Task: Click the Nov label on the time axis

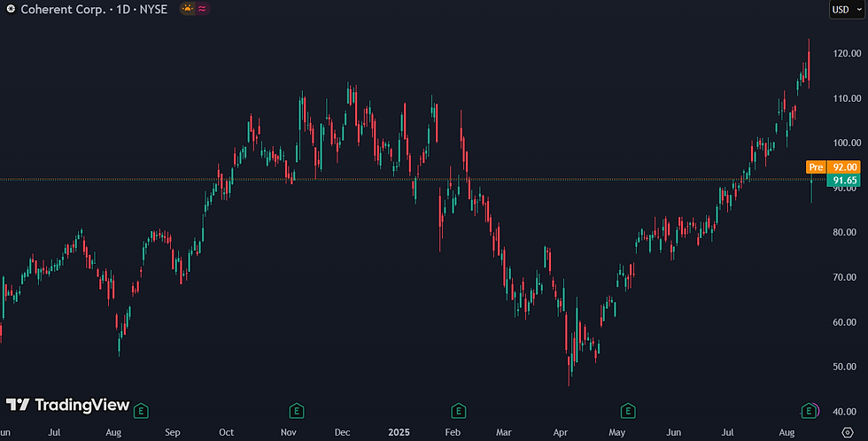Action: (x=289, y=432)
